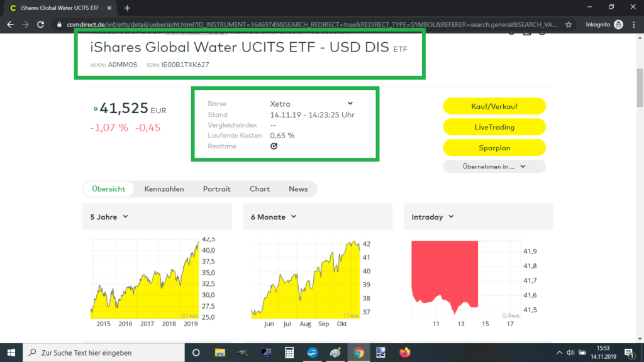Viewport: 644px width, 362px height.
Task: Switch to the Kennzahlen tab
Action: click(164, 189)
